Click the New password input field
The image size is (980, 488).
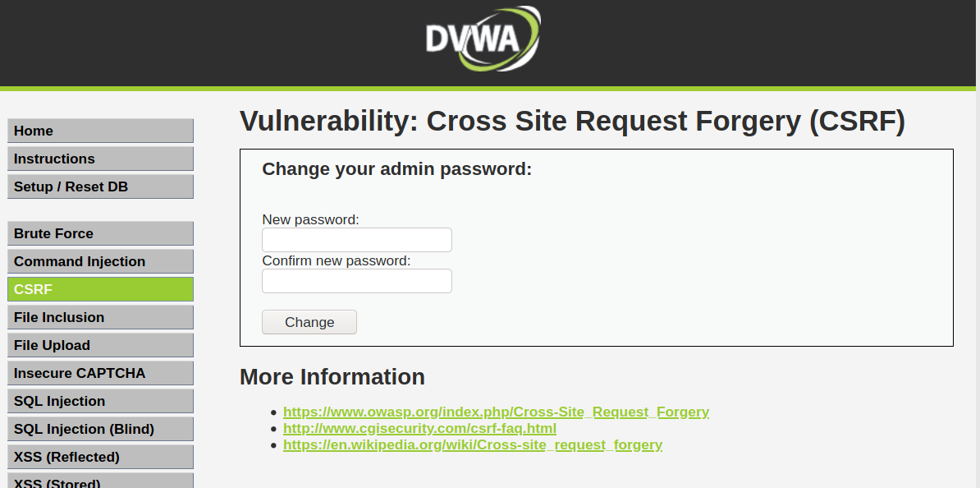coord(356,240)
